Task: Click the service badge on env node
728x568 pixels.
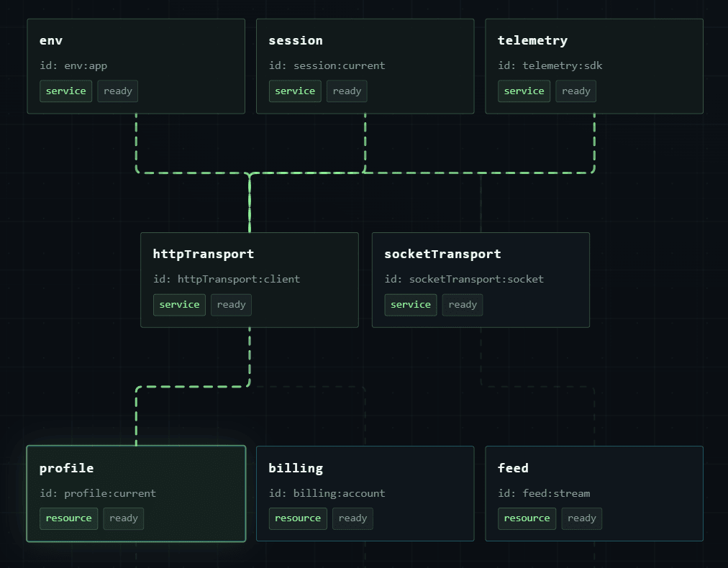Action: click(x=66, y=91)
